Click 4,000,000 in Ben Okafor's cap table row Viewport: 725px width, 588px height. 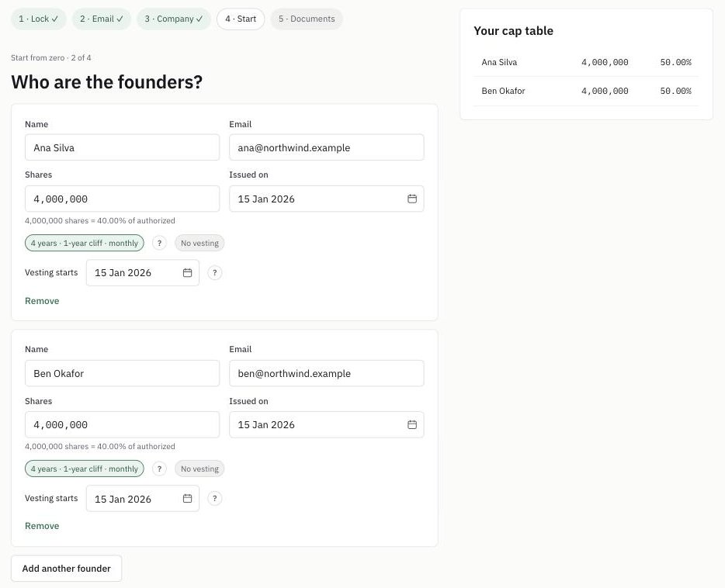(605, 91)
